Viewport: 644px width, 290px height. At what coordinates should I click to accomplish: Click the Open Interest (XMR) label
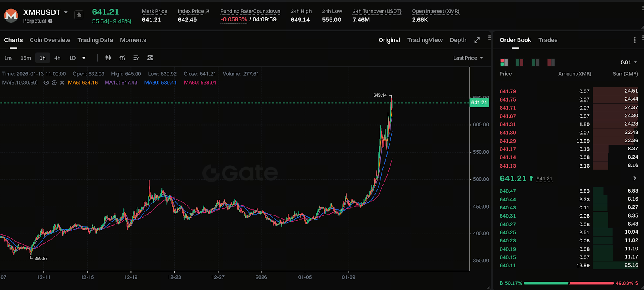(436, 12)
